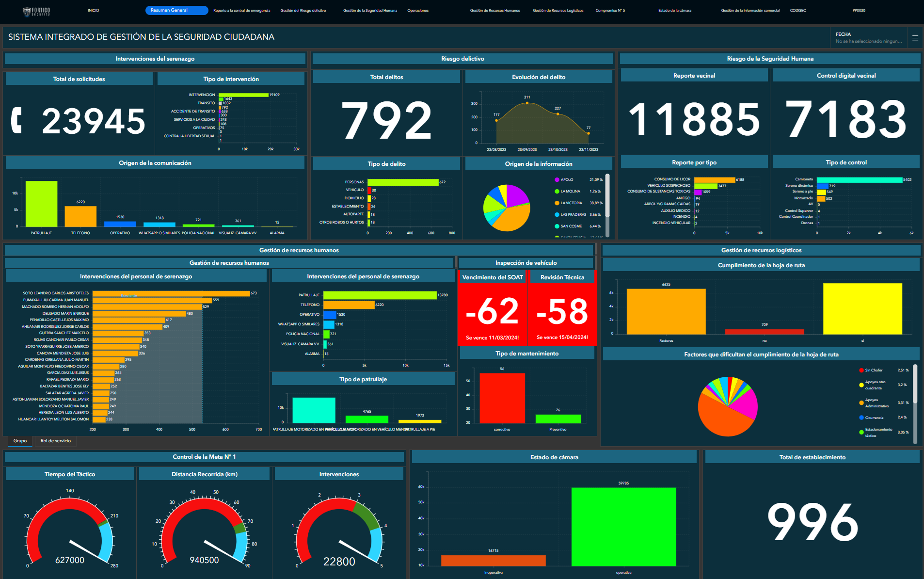
Task: Go to INICIO page
Action: [x=93, y=11]
